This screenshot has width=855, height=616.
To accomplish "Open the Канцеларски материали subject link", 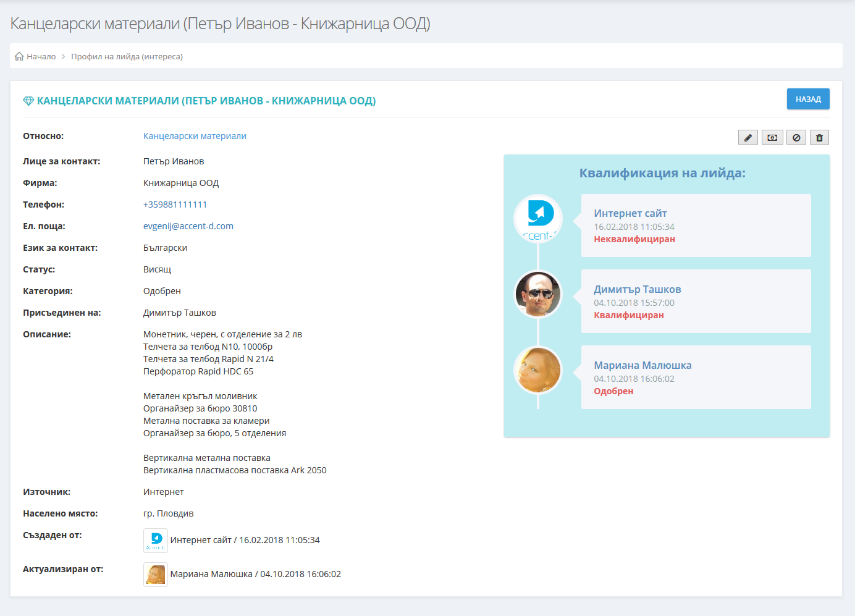I will 195,136.
